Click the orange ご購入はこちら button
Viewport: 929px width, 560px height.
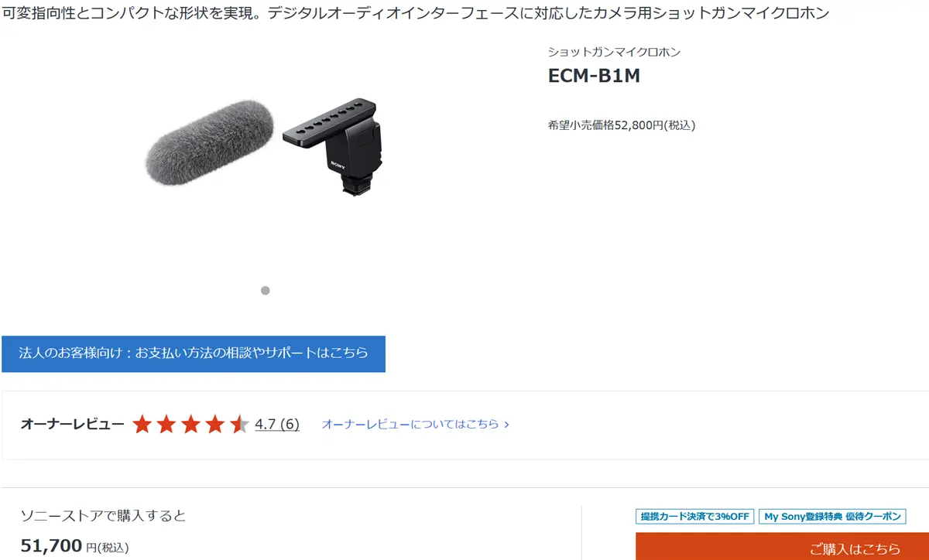coord(782,547)
